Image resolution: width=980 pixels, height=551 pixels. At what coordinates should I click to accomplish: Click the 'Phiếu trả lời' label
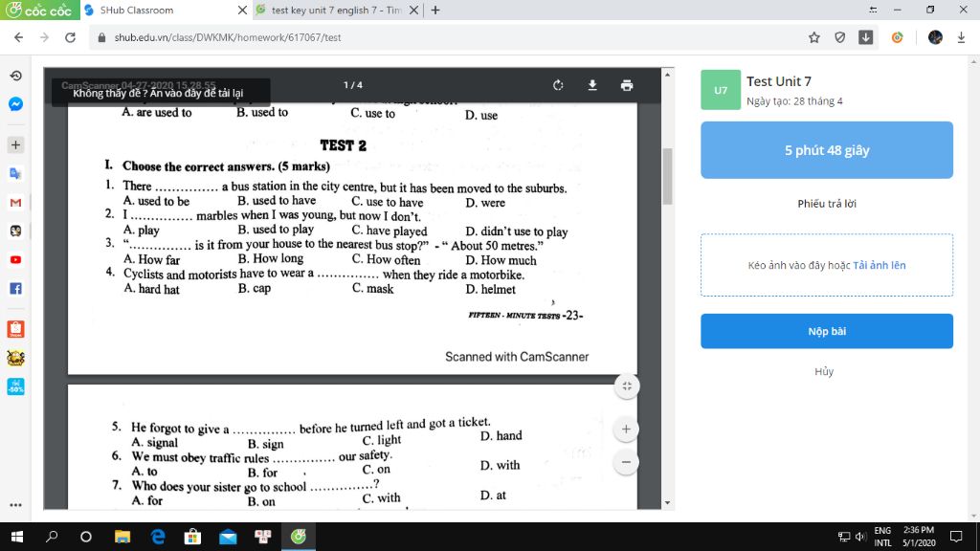(826, 204)
